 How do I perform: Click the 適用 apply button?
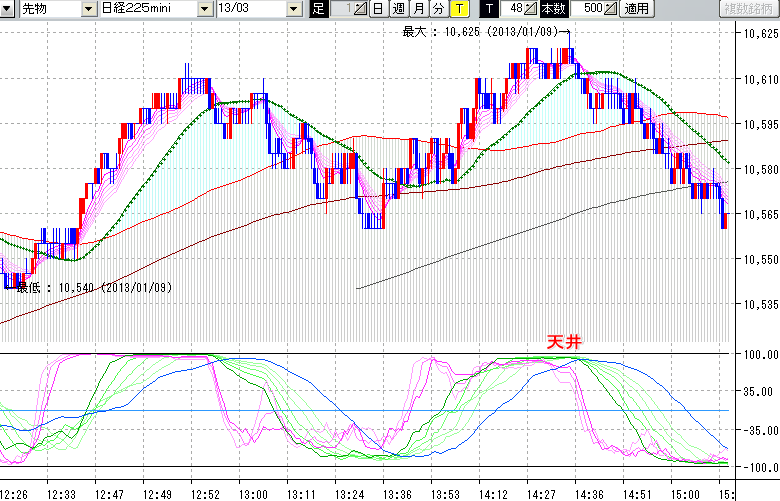(637, 9)
